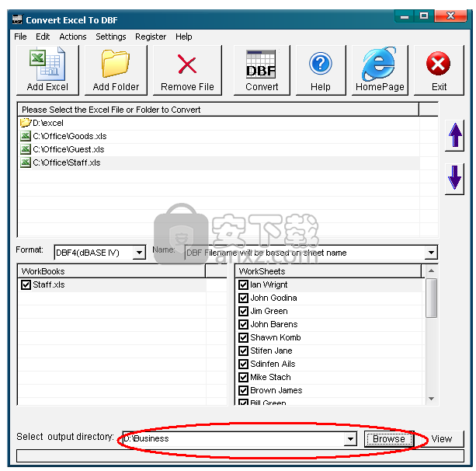The width and height of the screenshot is (476, 471).
Task: Click the worksheets scrollbar up arrow
Action: [x=432, y=270]
